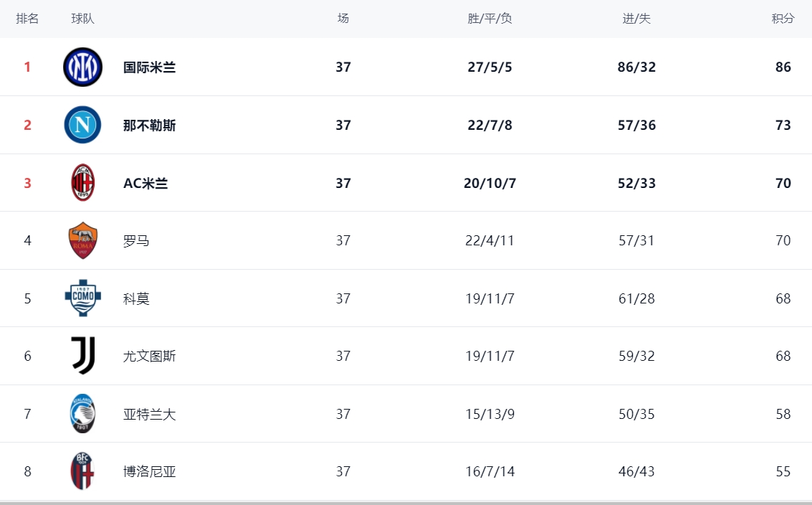Screen dimensions: 812x505
Task: Click the 尤文图斯 team name
Action: 150,357
